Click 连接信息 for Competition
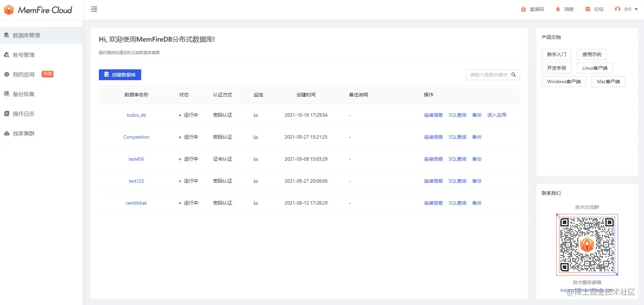The width and height of the screenshot is (644, 305). pos(433,137)
